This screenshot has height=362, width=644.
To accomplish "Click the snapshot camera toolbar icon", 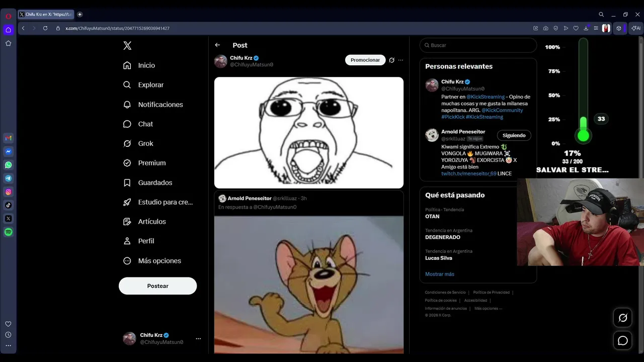I will [x=546, y=28].
